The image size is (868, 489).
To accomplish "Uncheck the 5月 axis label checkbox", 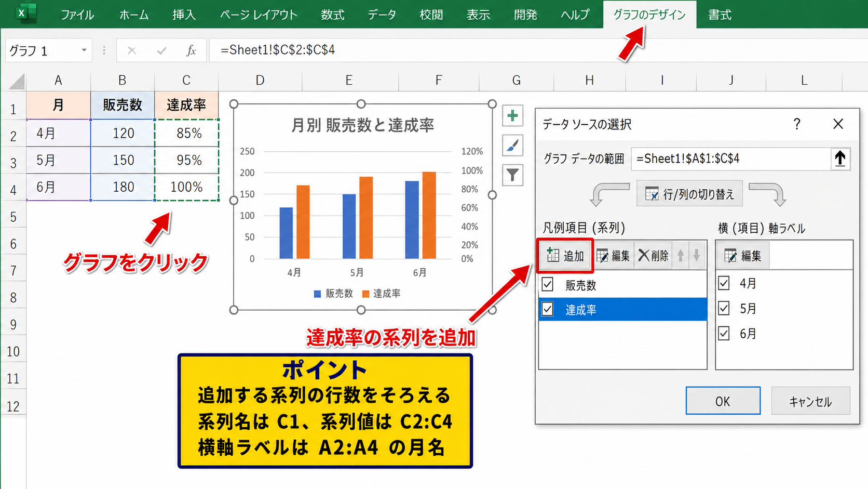I will tap(724, 308).
